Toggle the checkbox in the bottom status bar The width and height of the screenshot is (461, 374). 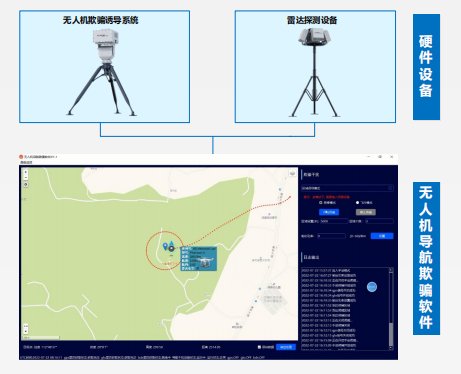(259, 347)
